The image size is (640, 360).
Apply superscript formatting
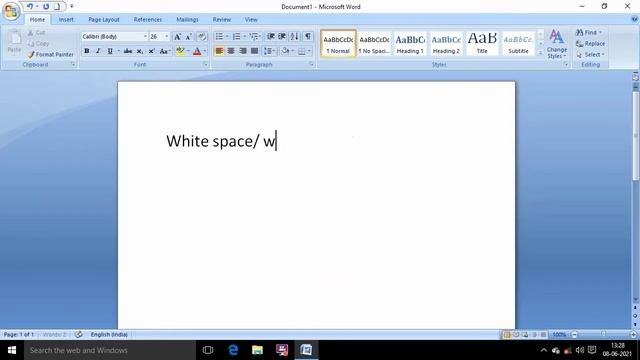pyautogui.click(x=151, y=51)
